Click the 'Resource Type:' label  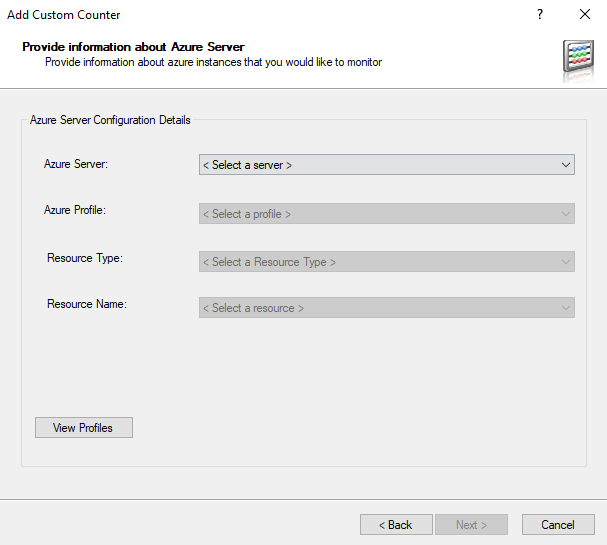pos(85,259)
